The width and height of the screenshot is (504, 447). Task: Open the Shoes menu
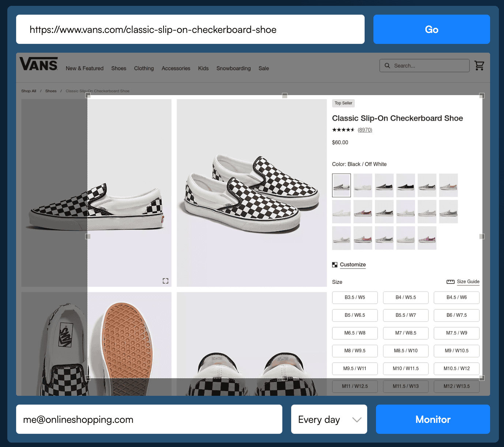[x=119, y=68]
